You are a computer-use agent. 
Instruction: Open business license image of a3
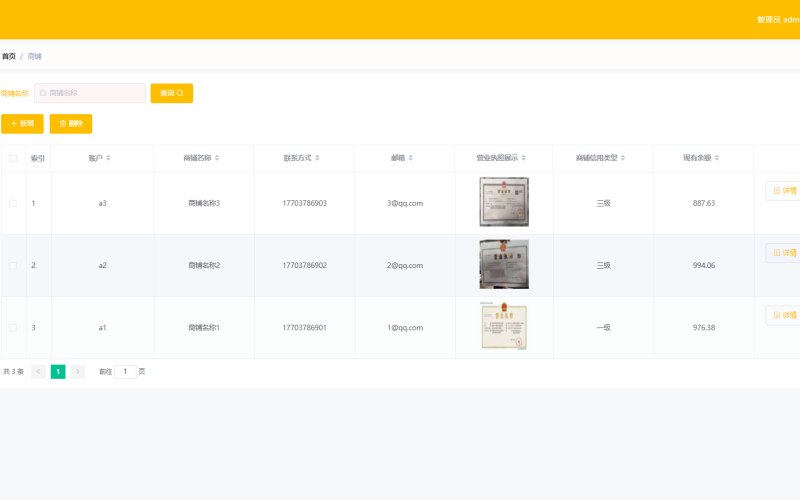(504, 202)
